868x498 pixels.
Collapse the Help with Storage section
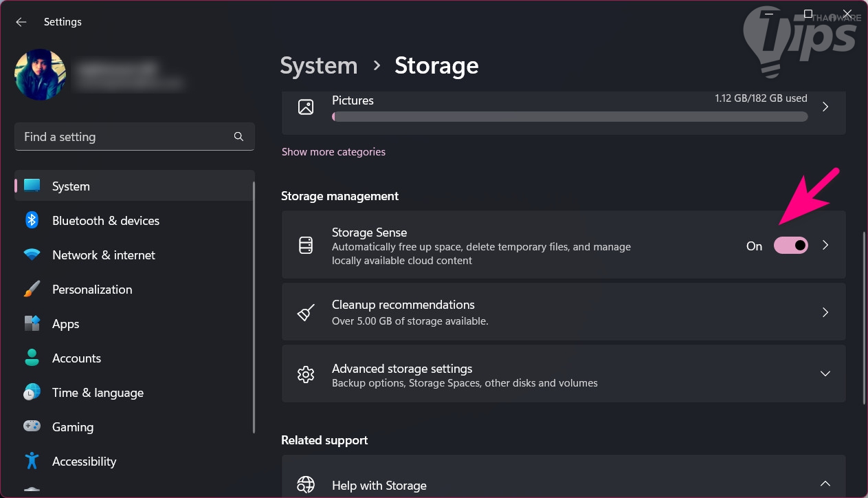click(825, 484)
